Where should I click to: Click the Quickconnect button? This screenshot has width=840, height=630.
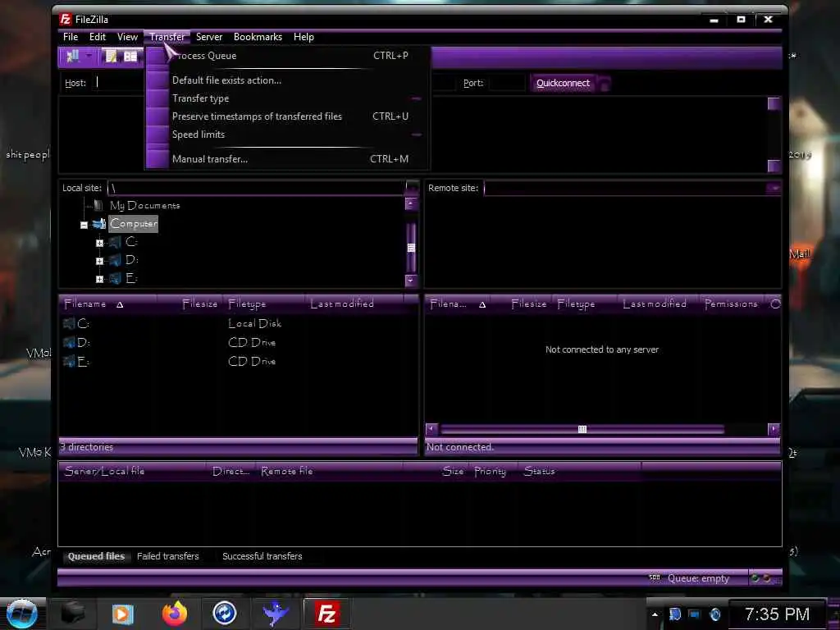563,83
